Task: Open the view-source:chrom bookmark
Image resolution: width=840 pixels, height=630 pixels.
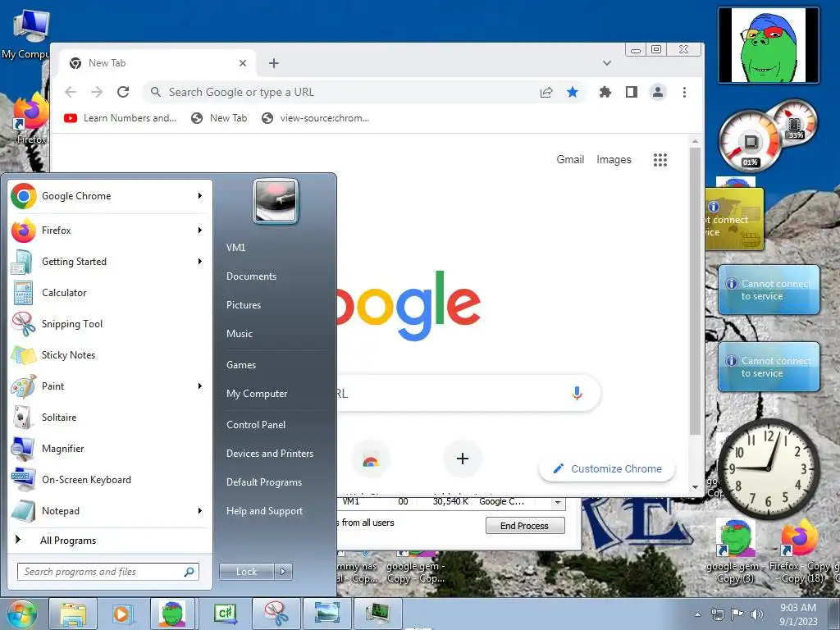Action: coord(316,118)
